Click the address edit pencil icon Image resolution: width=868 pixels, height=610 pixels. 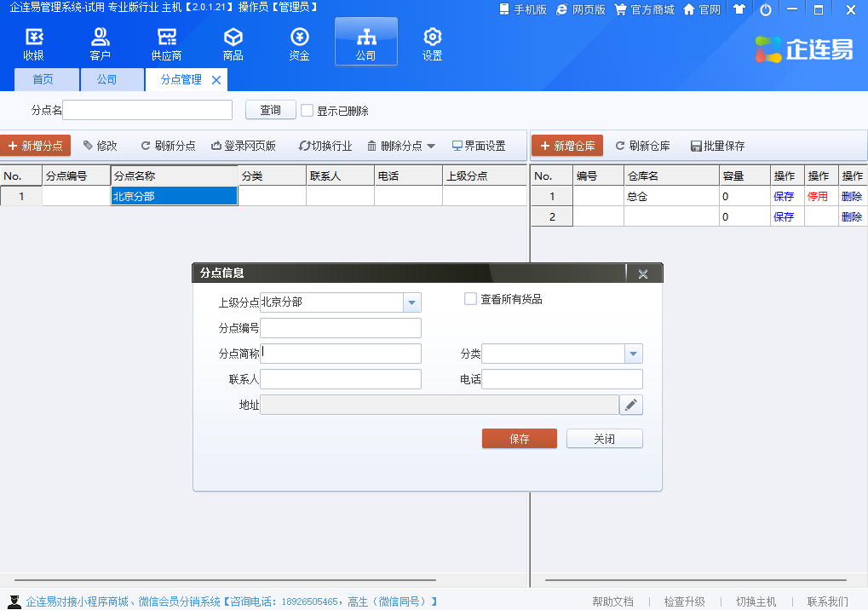pos(630,405)
